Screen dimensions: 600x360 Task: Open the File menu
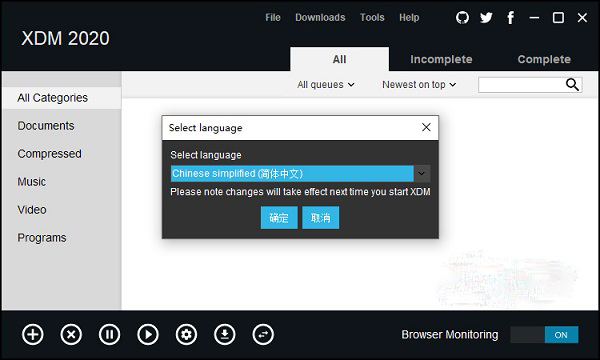pos(273,18)
